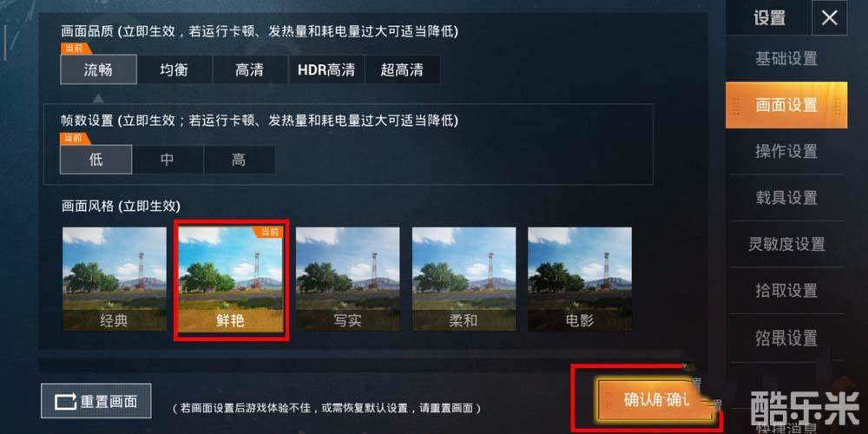
Task: Go to 灵敏度设置 tab
Action: [786, 244]
